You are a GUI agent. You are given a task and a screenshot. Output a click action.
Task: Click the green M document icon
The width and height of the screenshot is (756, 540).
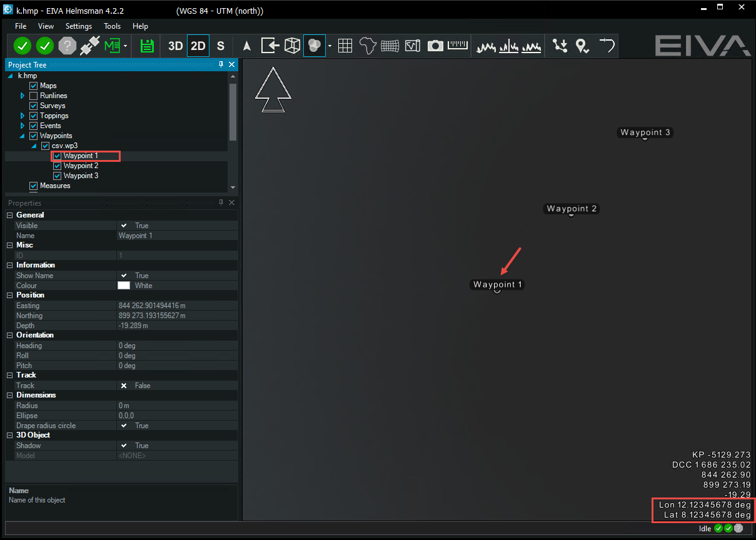tap(112, 46)
